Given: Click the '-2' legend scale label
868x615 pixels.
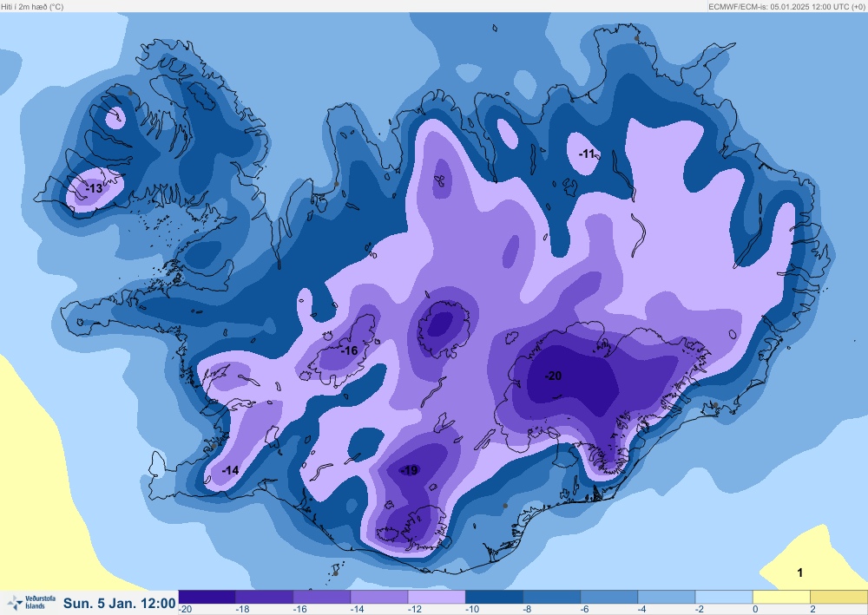Looking at the screenshot, I should tap(700, 609).
